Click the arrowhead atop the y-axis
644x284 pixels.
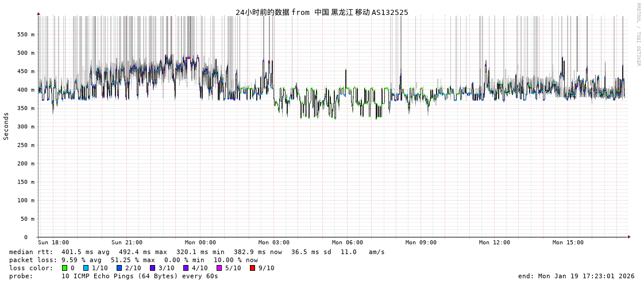[x=38, y=13]
